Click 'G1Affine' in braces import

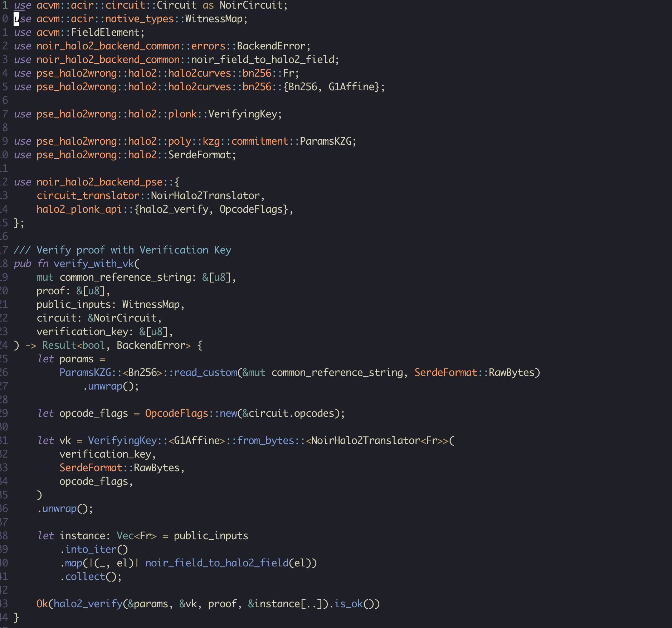tap(351, 87)
